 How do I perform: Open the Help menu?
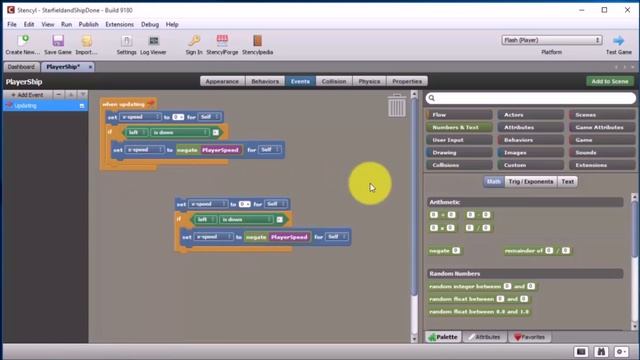(x=172, y=24)
